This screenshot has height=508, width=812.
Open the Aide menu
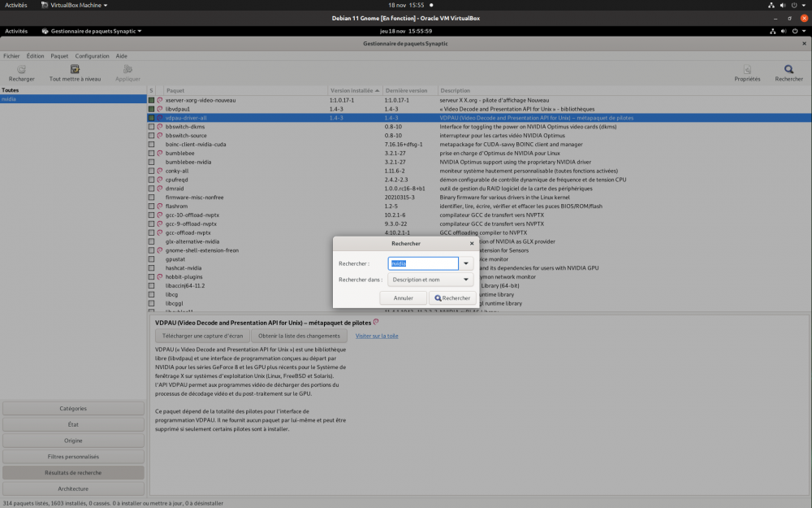tap(121, 56)
